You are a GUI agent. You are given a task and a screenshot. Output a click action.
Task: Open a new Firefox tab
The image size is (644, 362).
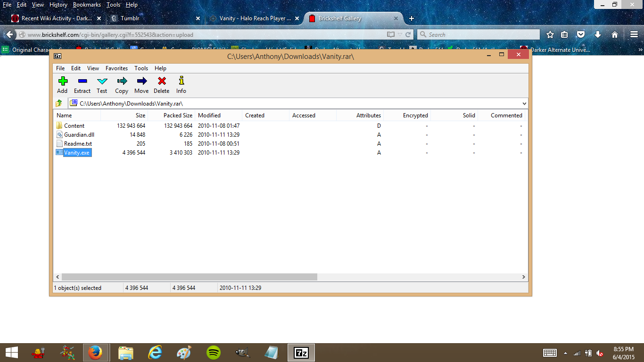[x=411, y=18]
